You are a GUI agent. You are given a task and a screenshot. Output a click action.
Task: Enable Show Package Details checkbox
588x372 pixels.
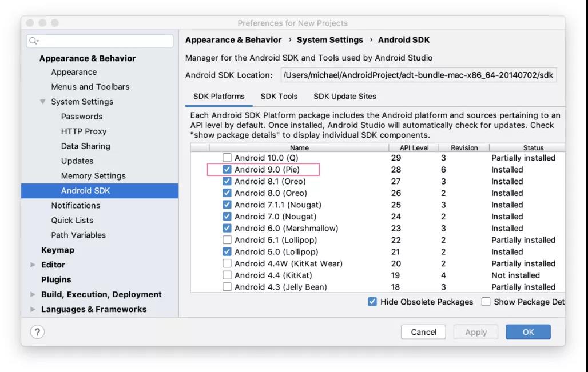point(486,302)
